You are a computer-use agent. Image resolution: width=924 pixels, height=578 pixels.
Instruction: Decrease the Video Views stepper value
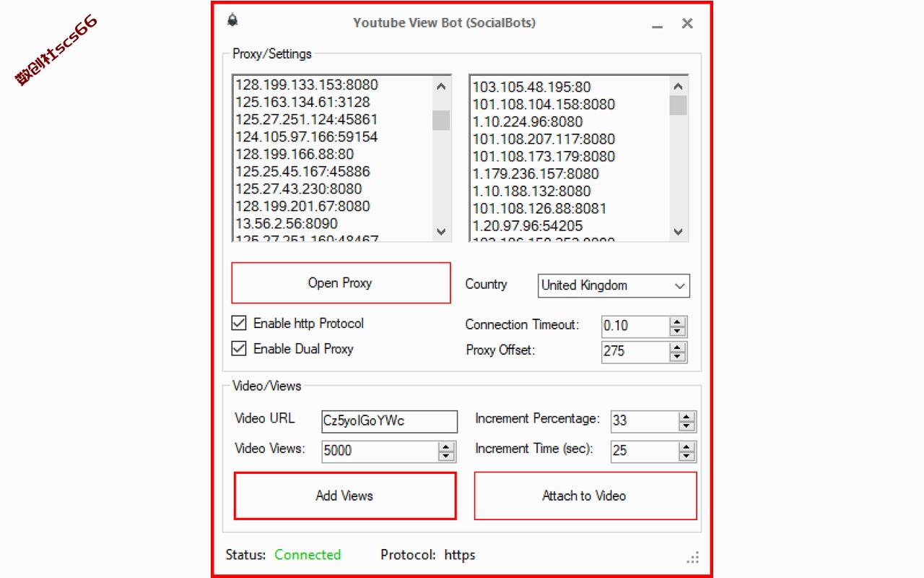point(446,456)
